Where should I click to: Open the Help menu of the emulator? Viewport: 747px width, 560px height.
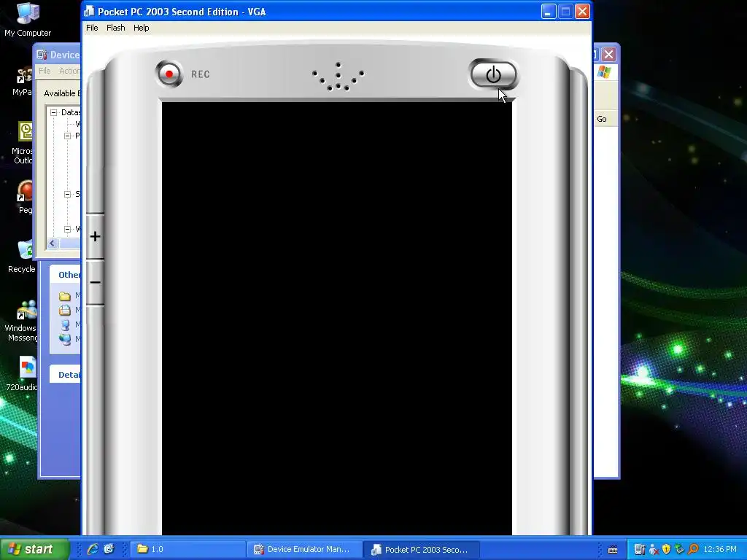tap(141, 28)
